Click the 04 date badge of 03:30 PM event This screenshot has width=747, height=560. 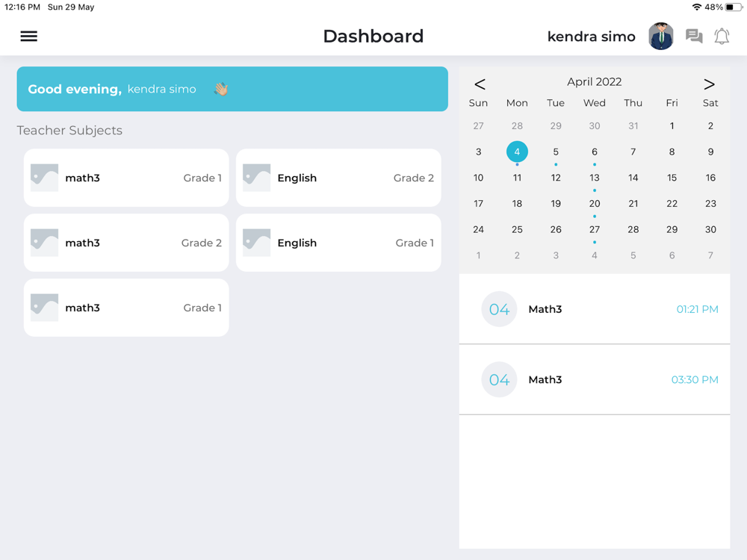(x=499, y=379)
